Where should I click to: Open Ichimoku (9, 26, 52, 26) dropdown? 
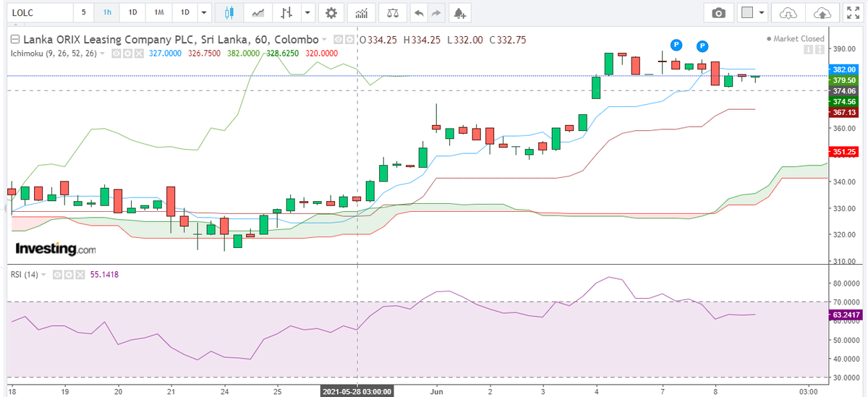[102, 54]
